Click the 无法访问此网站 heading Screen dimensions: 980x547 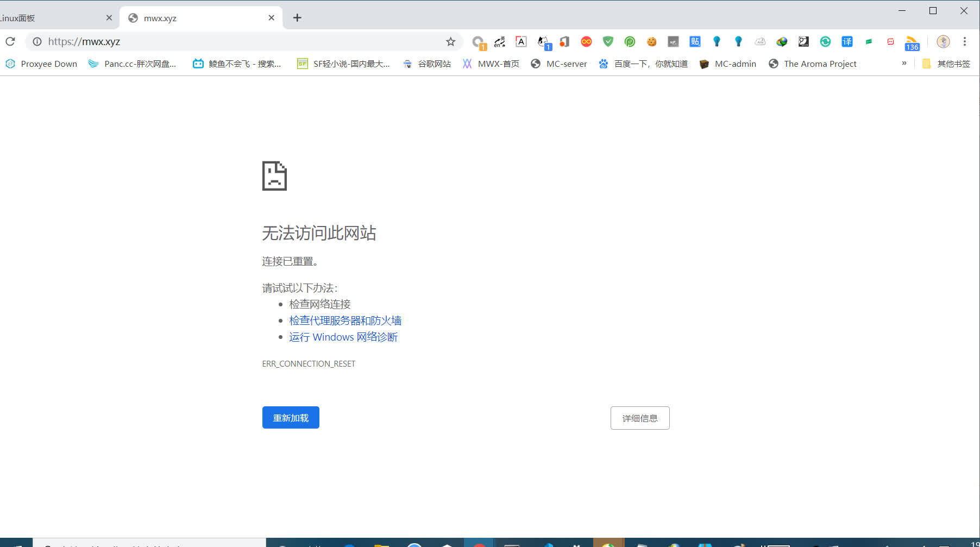click(319, 233)
